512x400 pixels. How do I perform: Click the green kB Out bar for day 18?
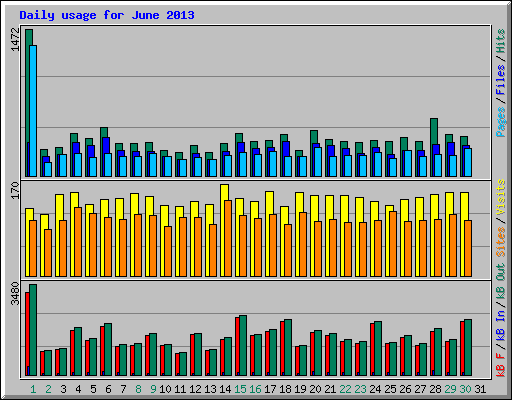[288, 347]
